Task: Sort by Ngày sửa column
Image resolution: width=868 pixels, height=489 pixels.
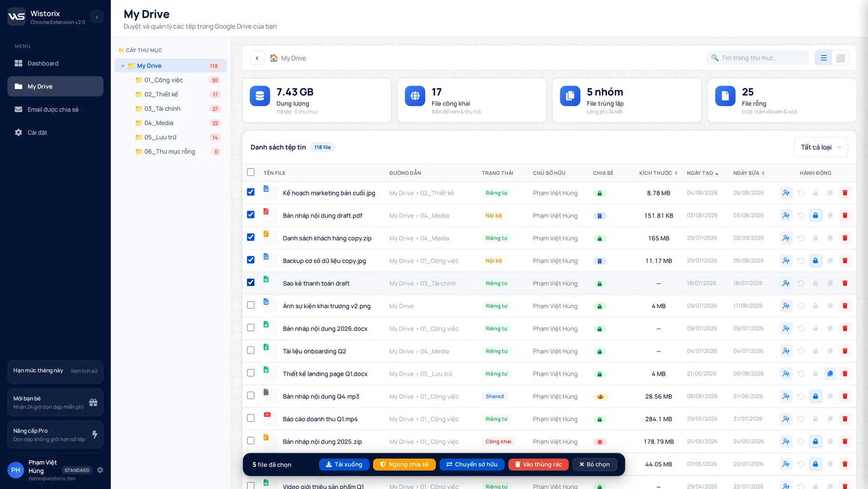Action: 749,173
